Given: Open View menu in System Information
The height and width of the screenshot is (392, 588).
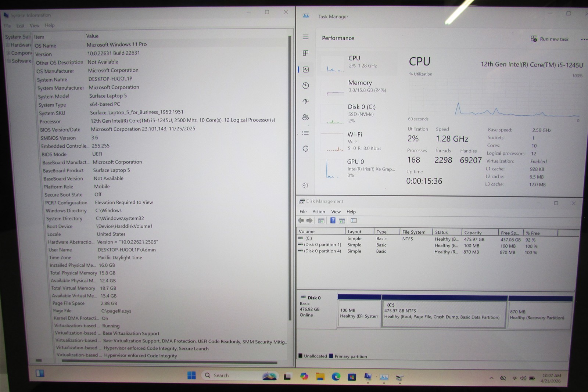Looking at the screenshot, I should pyautogui.click(x=35, y=25).
